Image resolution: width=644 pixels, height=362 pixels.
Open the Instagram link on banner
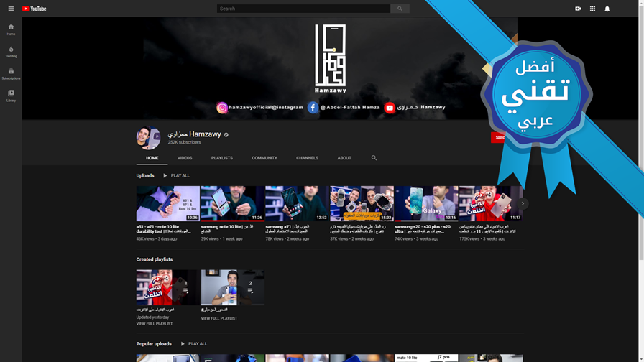pyautogui.click(x=259, y=108)
